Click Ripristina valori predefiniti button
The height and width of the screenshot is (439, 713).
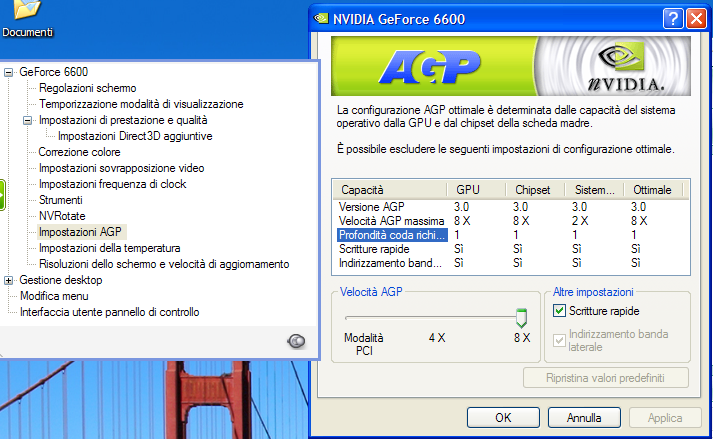tap(606, 378)
